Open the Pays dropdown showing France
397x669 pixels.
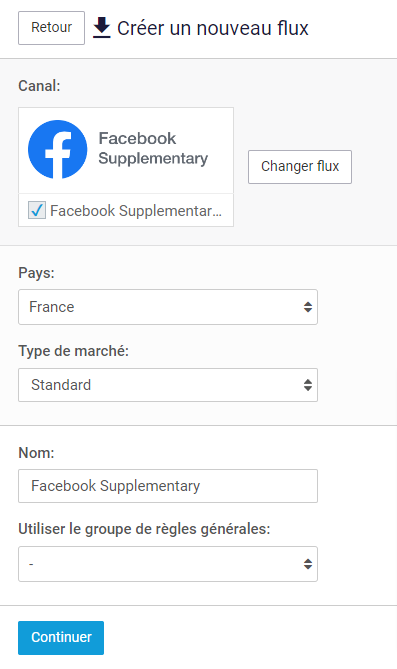[x=168, y=307]
